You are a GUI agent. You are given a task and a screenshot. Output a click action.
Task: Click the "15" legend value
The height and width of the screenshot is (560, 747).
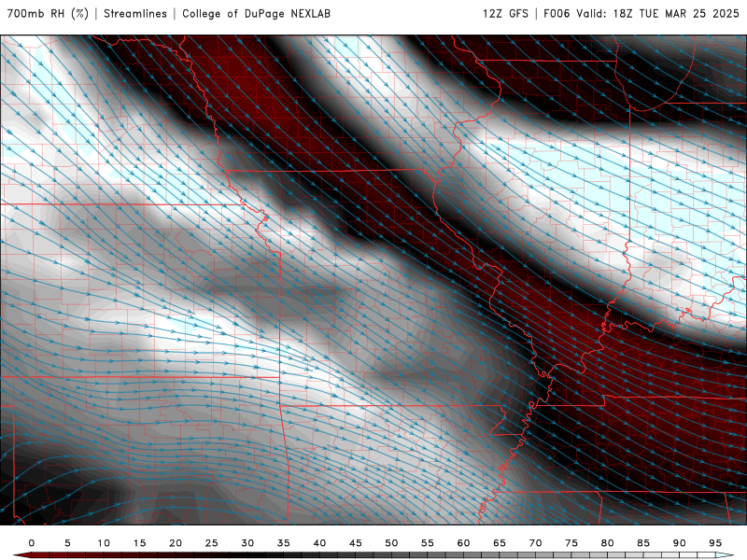click(139, 543)
